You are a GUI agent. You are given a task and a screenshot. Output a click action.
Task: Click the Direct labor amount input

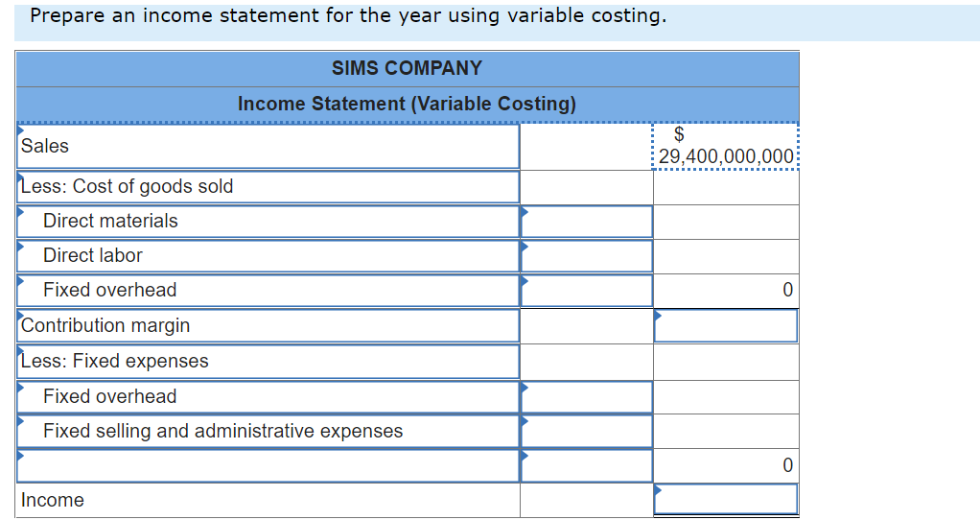tap(586, 255)
